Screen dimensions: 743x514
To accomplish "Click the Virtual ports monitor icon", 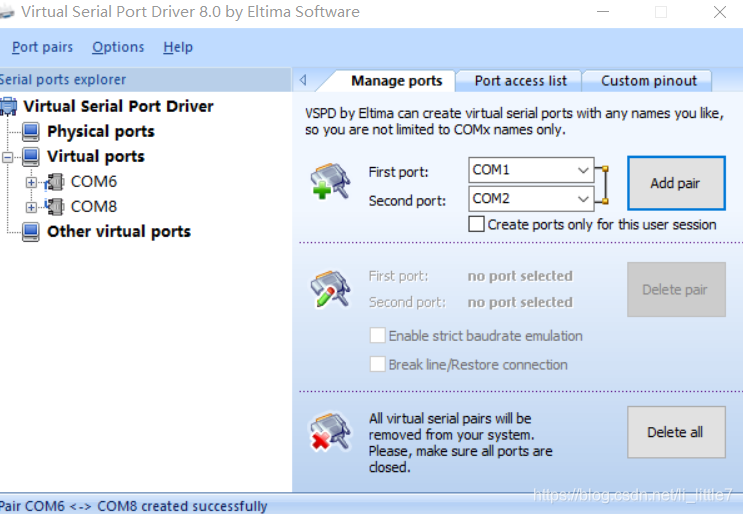I will (31, 156).
